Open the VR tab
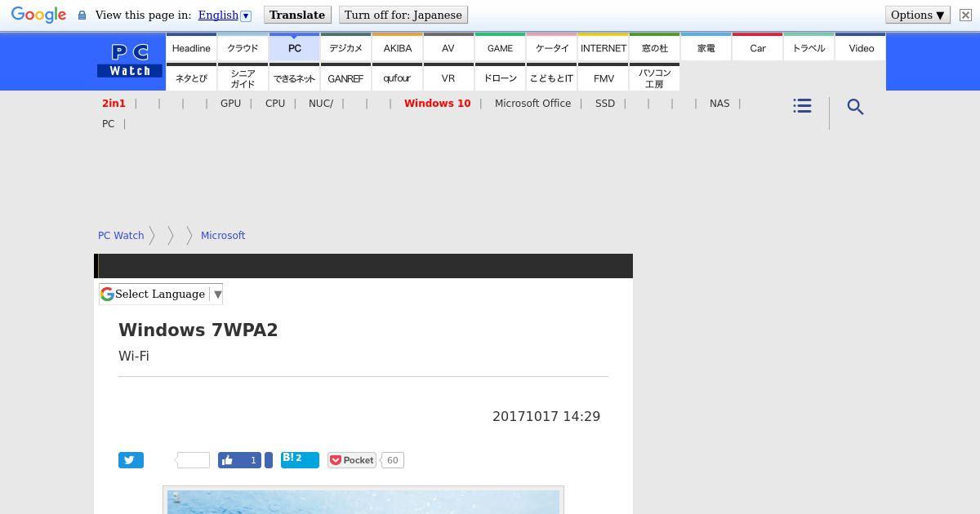Image resolution: width=980 pixels, height=514 pixels. [x=448, y=78]
